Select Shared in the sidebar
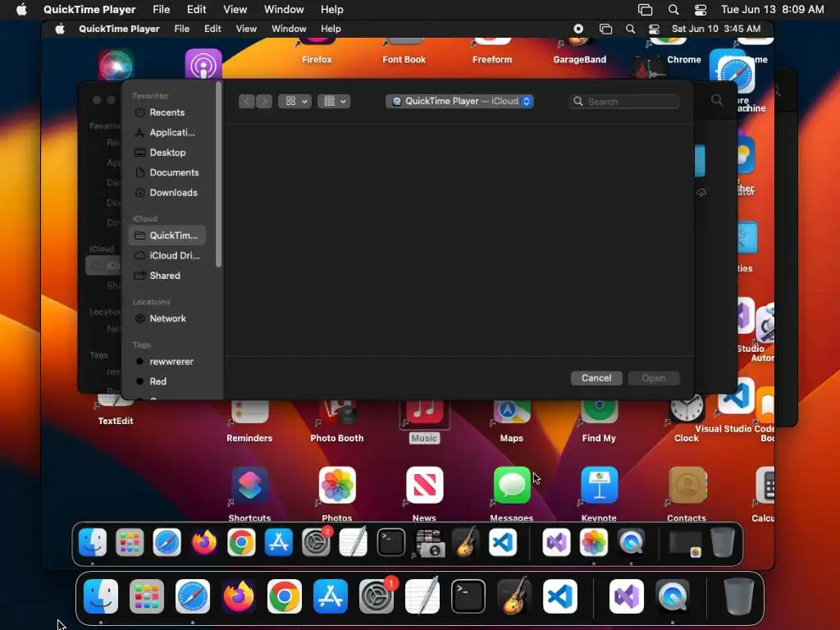Image resolution: width=840 pixels, height=630 pixels. coord(167,276)
